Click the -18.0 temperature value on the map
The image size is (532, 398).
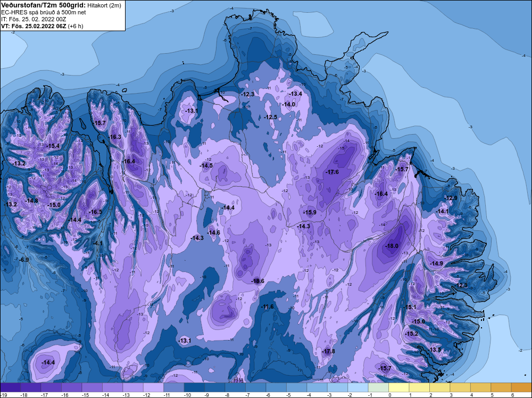click(392, 246)
